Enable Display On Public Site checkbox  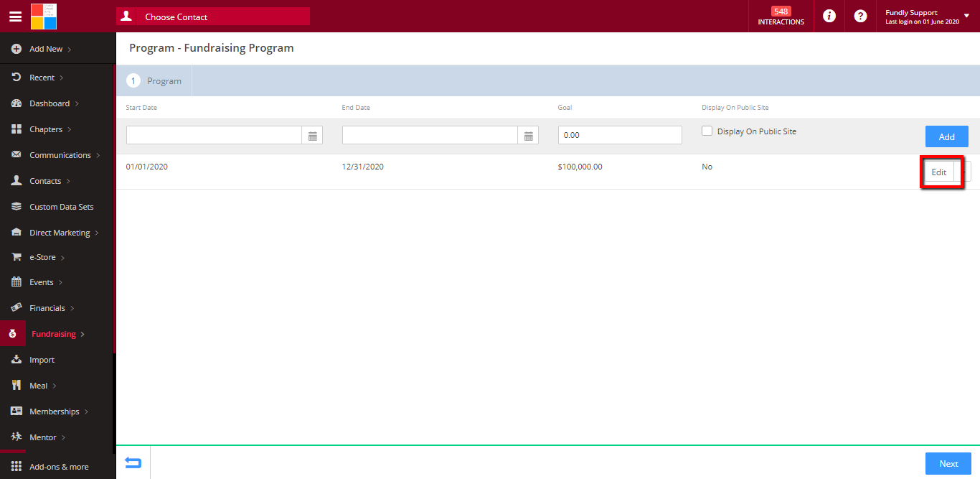pyautogui.click(x=707, y=131)
